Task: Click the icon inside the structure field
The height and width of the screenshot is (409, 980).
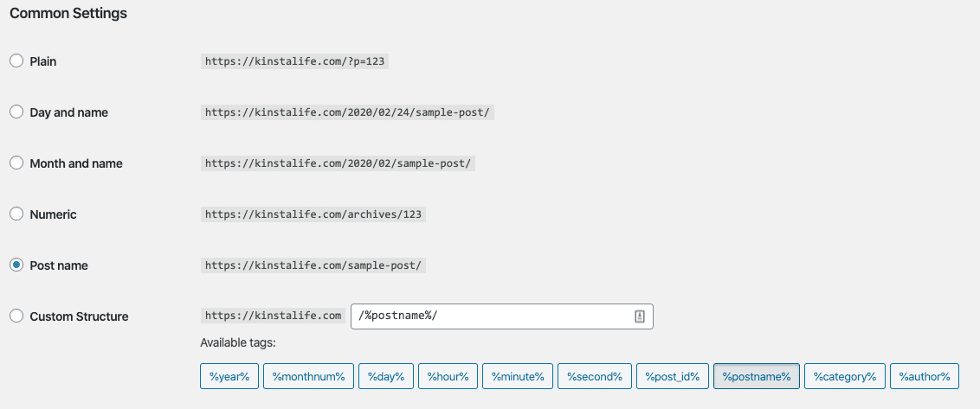Action: (640, 316)
